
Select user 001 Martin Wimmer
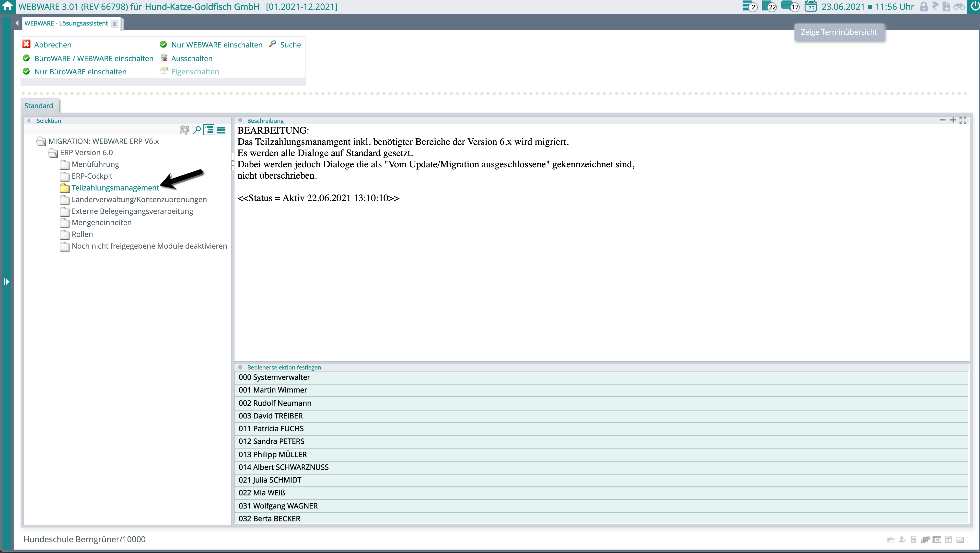tap(273, 390)
